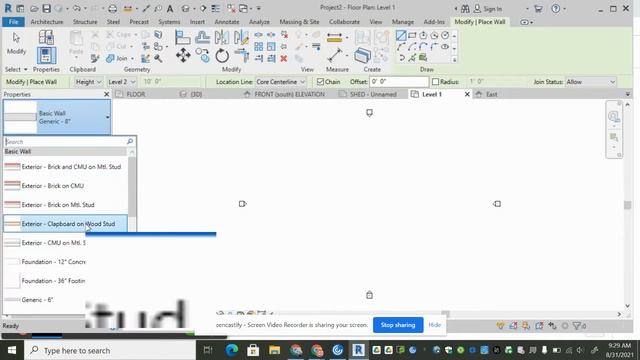640x360 pixels.
Task: Click the Hide link
Action: click(434, 325)
